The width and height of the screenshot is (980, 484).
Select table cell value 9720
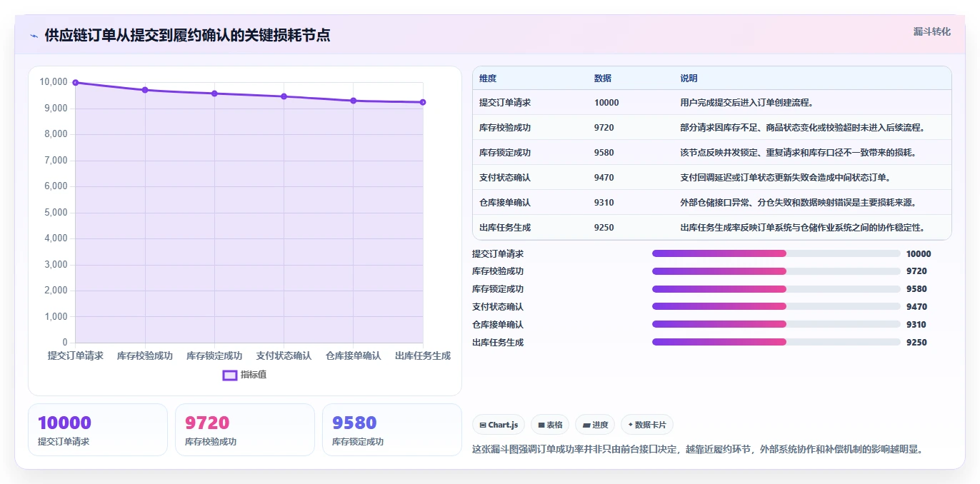(604, 128)
